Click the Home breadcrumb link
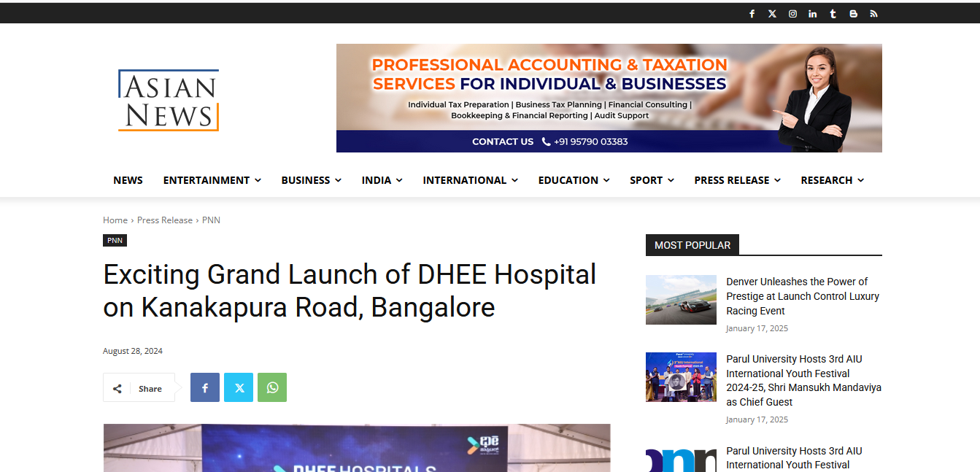Screen dimensions: 980x472 115,220
